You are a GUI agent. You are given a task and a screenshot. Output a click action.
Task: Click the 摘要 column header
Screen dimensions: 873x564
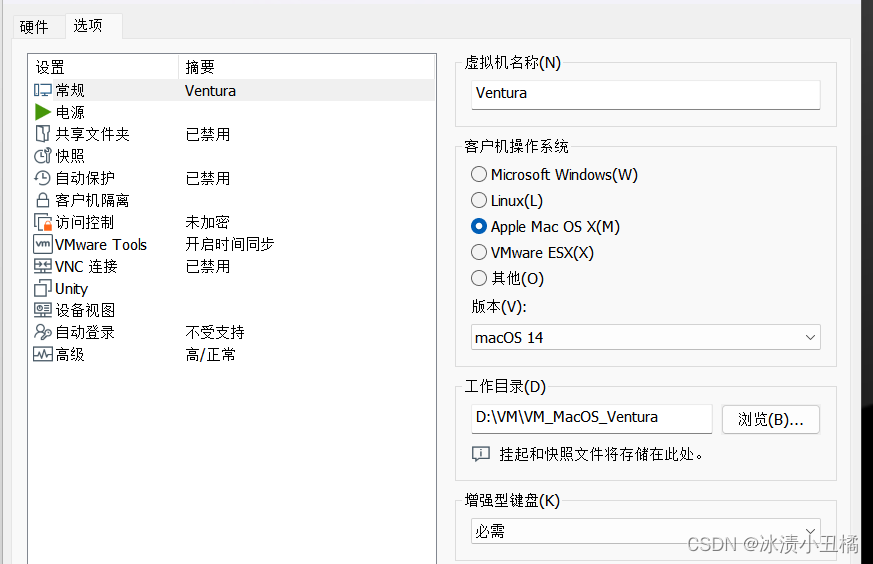tap(306, 67)
